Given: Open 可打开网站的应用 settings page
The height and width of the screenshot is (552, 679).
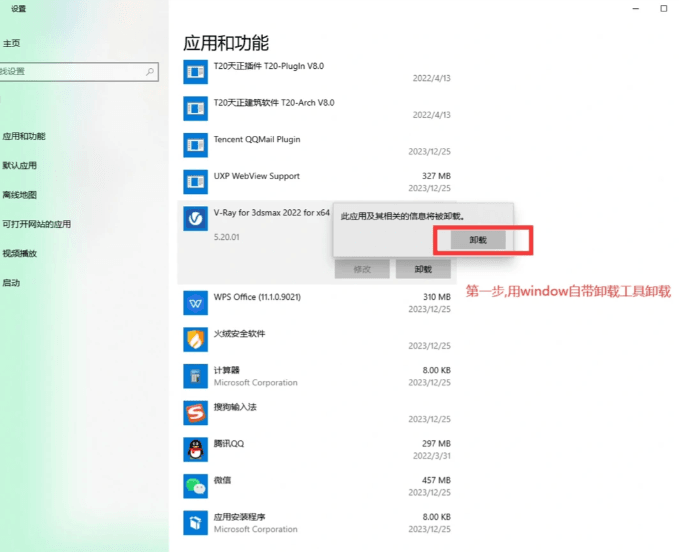Looking at the screenshot, I should pos(37,224).
